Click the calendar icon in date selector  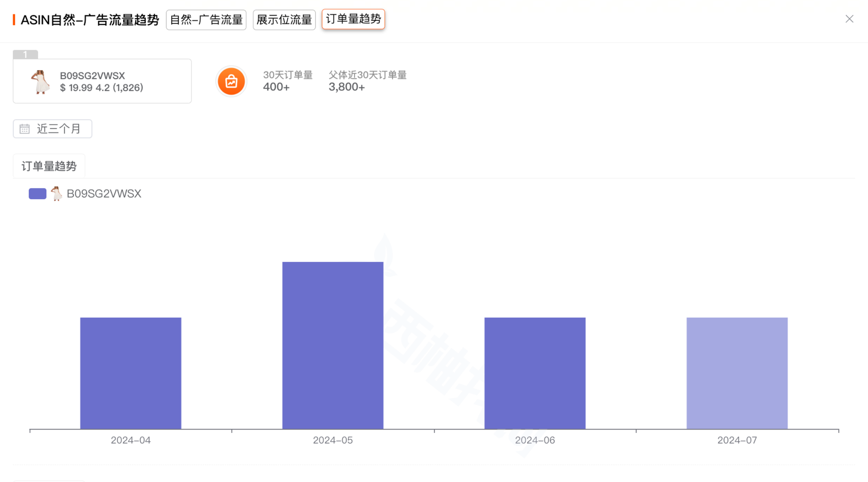click(x=25, y=129)
